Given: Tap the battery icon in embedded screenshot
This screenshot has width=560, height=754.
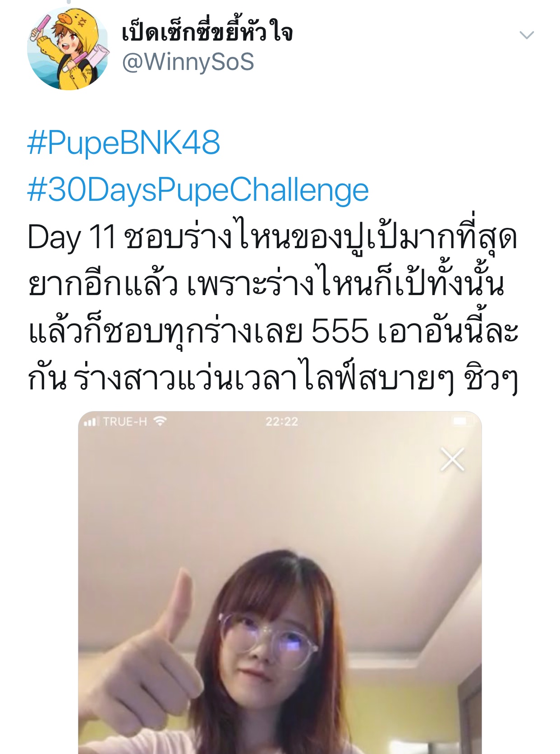Looking at the screenshot, I should point(462,421).
